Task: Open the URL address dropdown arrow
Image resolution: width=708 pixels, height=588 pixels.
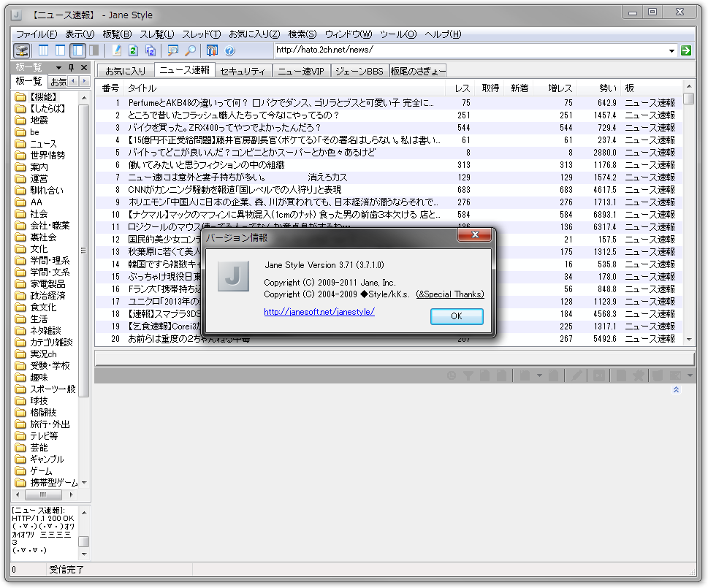Action: tap(672, 51)
